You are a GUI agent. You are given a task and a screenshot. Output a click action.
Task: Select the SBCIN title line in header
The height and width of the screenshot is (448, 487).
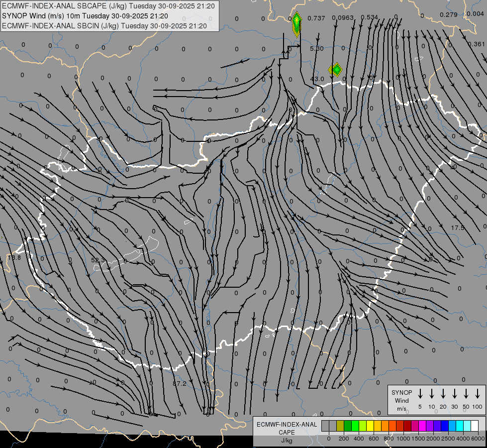(104, 26)
